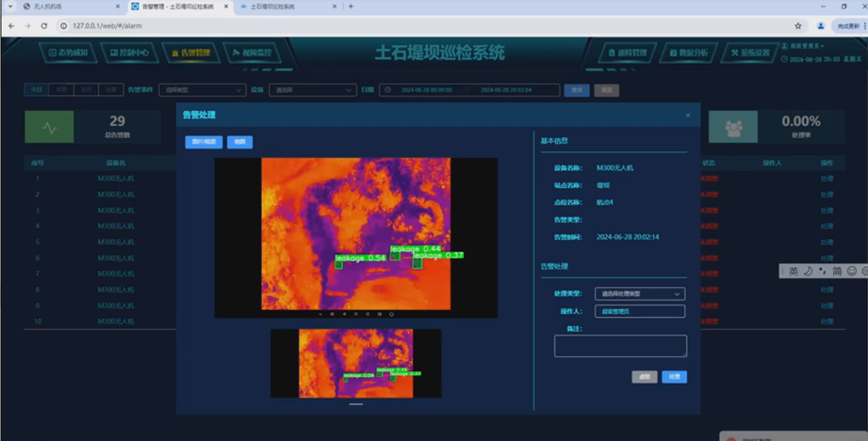This screenshot has width=868, height=441.
Task: Click the green pulse icon on the 总告警数 card
Action: (x=49, y=127)
